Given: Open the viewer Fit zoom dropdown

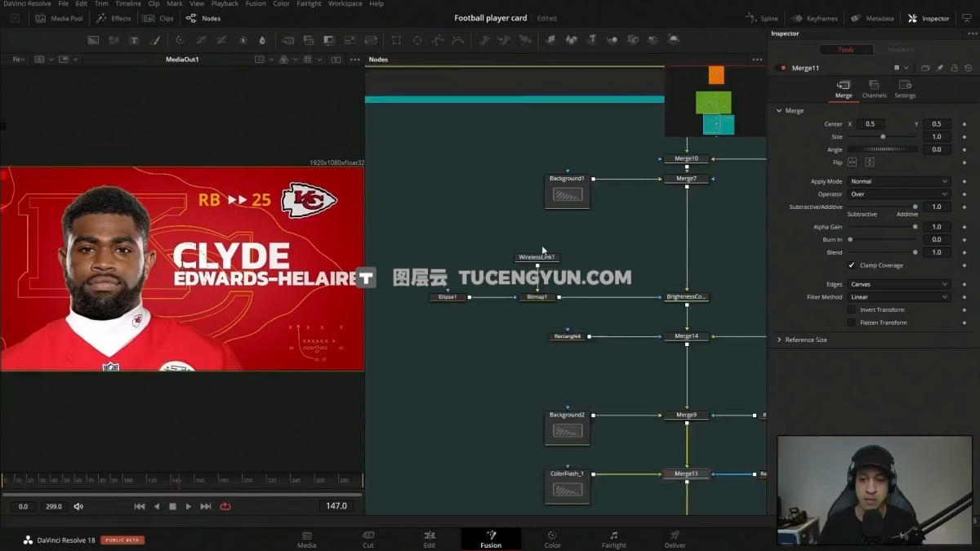Looking at the screenshot, I should pyautogui.click(x=18, y=60).
